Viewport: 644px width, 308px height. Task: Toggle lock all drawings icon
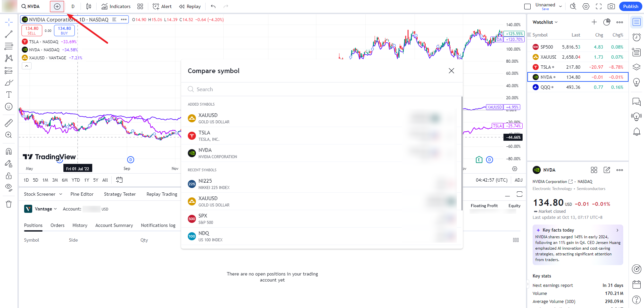9,176
